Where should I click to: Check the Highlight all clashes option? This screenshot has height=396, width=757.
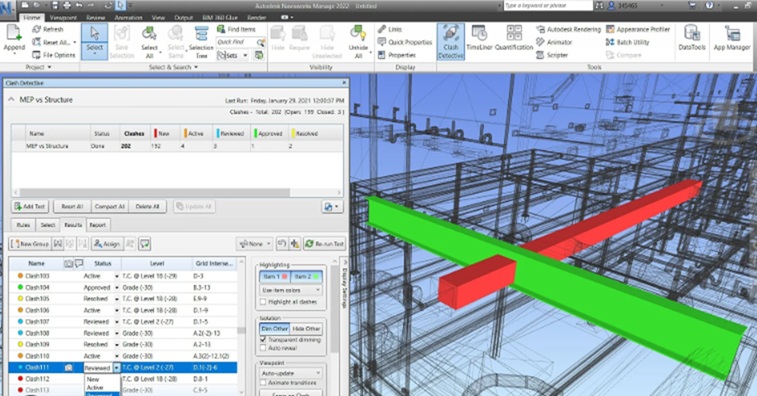(x=263, y=302)
